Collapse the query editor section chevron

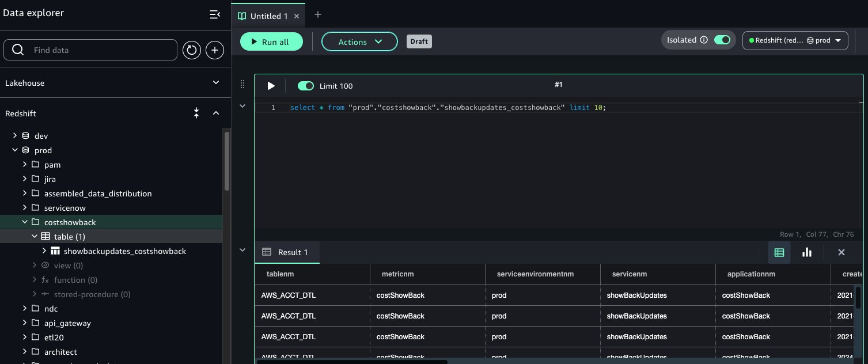(242, 107)
